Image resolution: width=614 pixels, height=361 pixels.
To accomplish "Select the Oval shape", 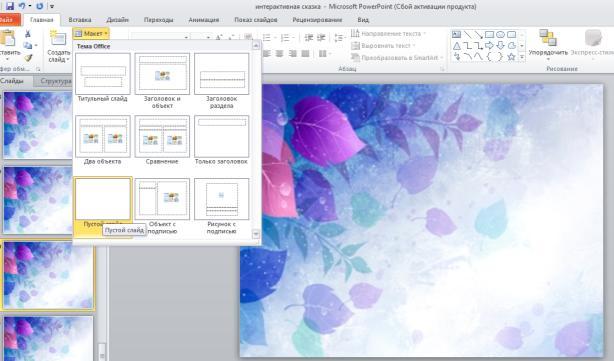I will coord(500,35).
